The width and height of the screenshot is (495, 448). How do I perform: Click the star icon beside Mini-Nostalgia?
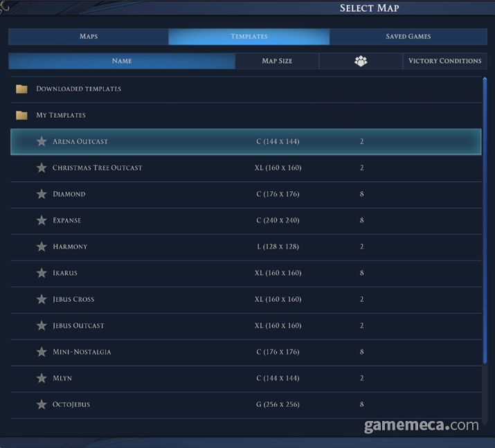pos(42,352)
